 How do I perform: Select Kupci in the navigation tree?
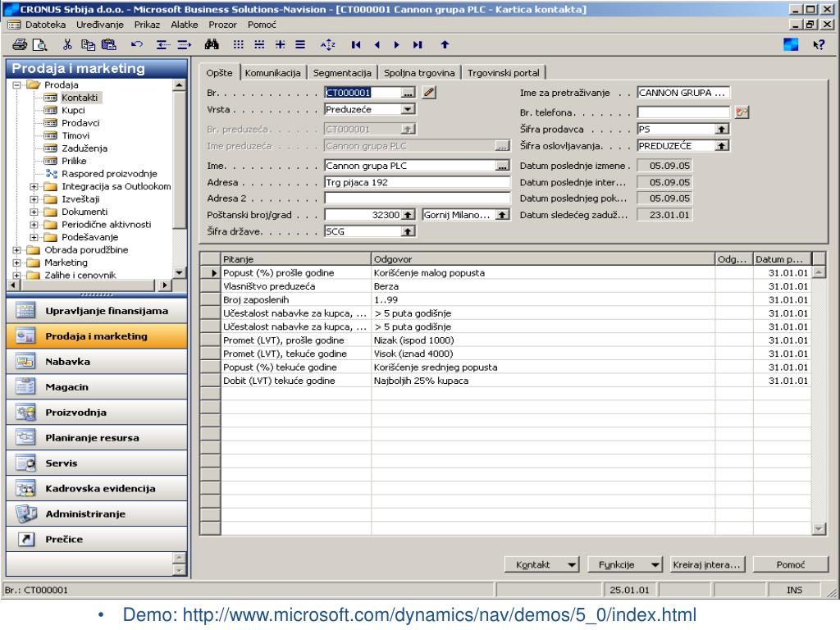73,111
